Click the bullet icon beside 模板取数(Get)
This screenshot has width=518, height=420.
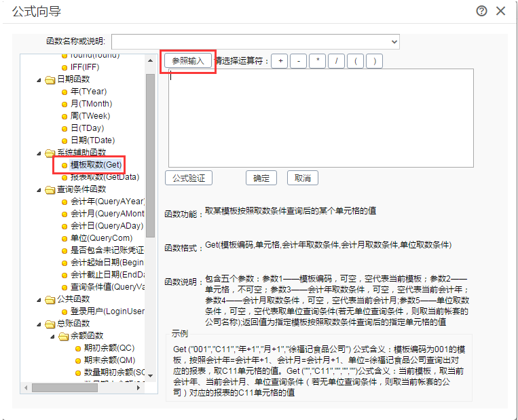pos(64,166)
